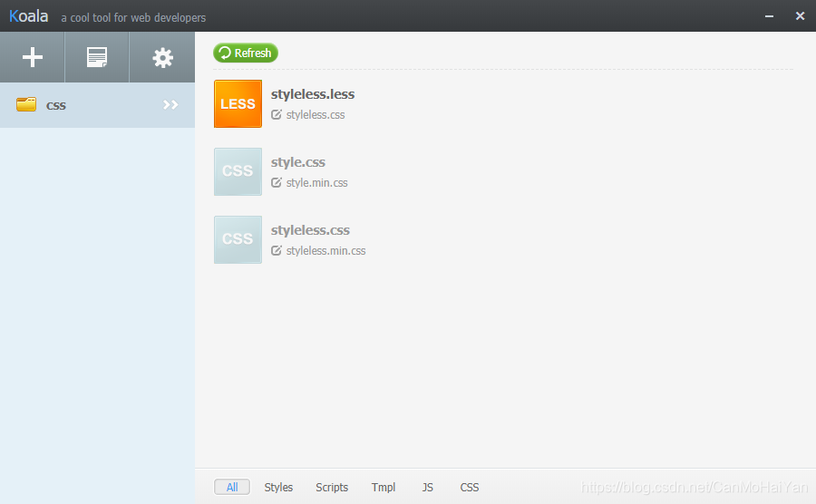Viewport: 816px width, 504px height.
Task: Switch to the JS filter tab
Action: [x=427, y=488]
